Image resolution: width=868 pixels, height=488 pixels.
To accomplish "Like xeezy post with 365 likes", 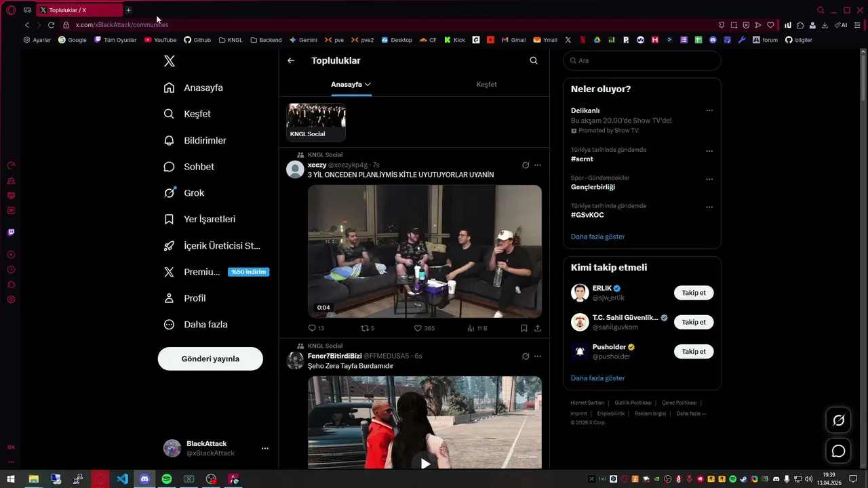I will tap(425, 328).
